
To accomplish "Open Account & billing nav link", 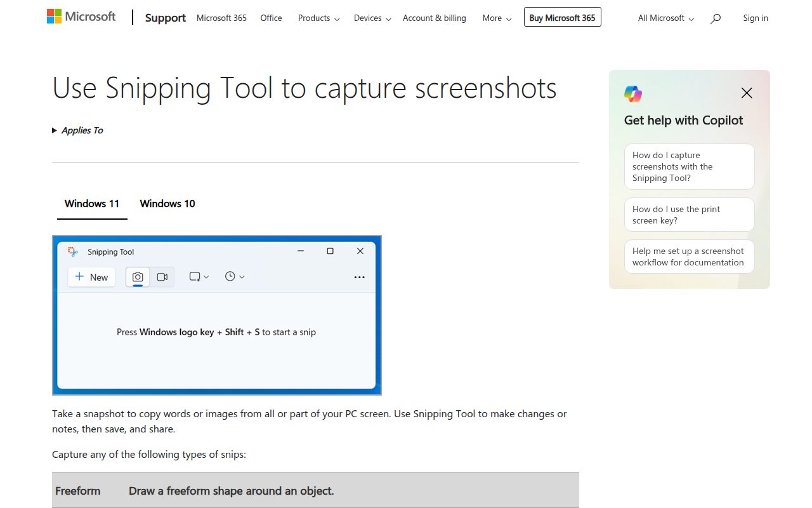I will point(435,18).
